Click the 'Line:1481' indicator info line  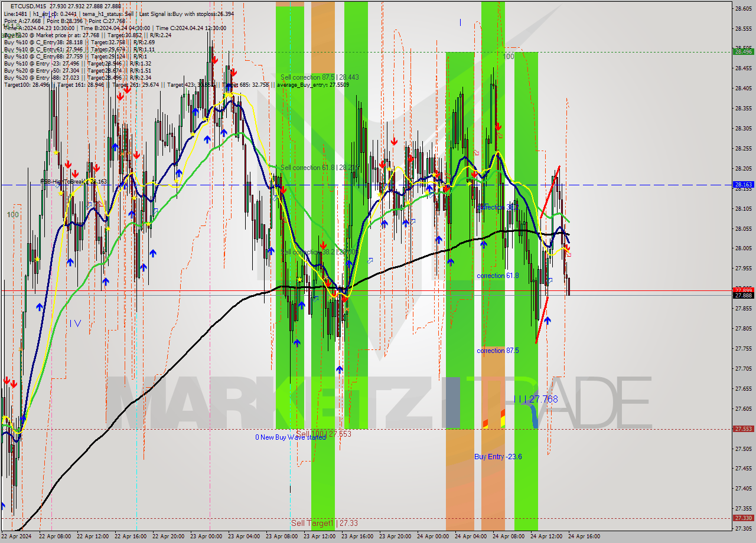(x=118, y=14)
